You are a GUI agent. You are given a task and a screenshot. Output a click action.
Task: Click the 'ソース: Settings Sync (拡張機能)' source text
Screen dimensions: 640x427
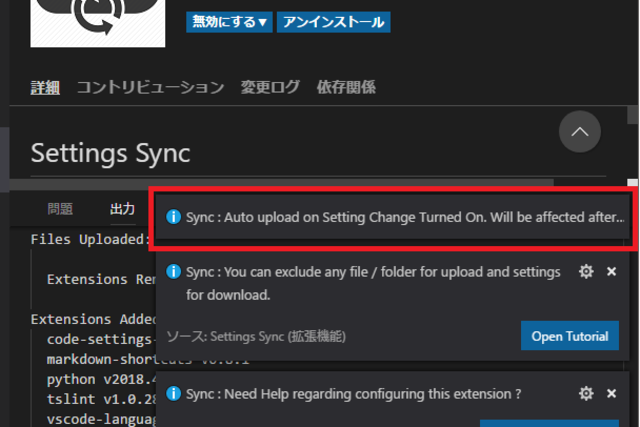coord(256,336)
